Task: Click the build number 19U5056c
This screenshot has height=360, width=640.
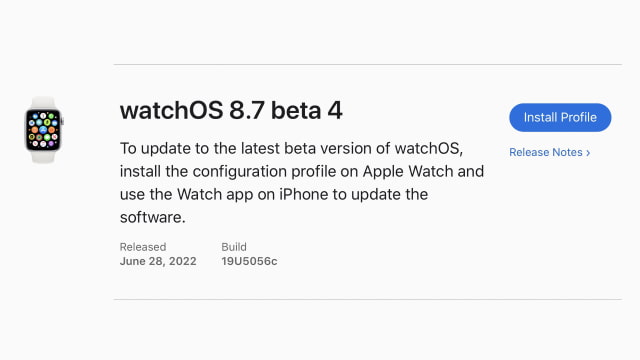Action: pos(249,261)
